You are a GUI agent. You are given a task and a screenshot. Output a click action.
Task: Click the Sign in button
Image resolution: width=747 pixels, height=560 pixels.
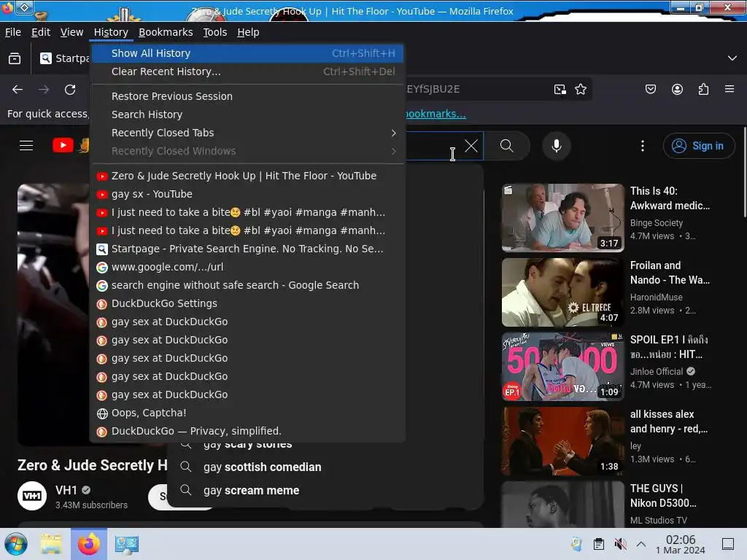click(x=698, y=146)
